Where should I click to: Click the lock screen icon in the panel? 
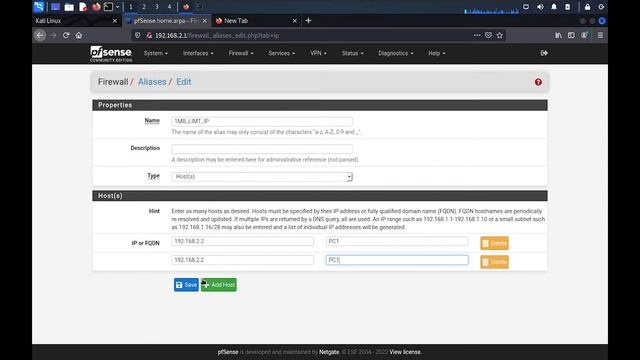(x=587, y=7)
